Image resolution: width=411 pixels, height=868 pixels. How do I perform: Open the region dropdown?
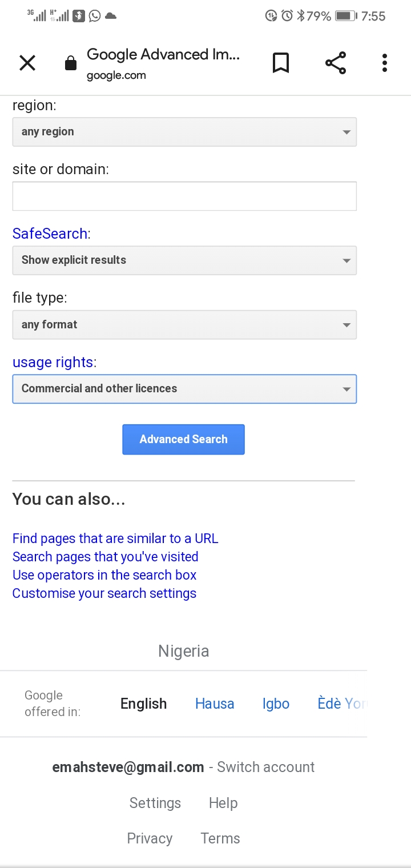[184, 132]
